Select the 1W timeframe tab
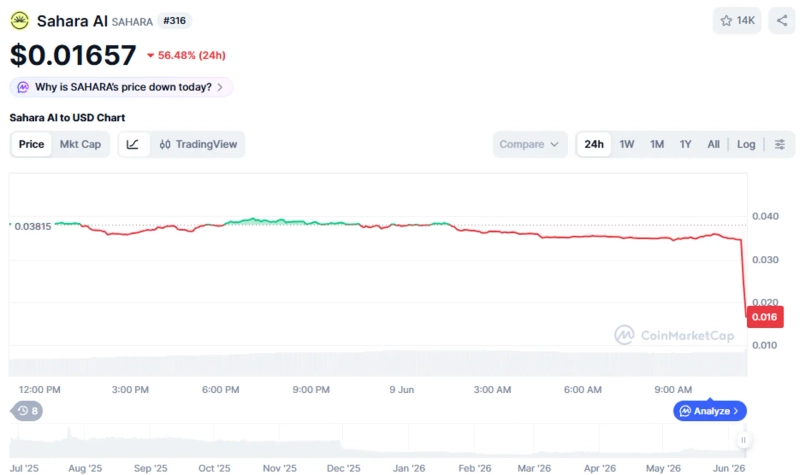800x475 pixels. [627, 144]
